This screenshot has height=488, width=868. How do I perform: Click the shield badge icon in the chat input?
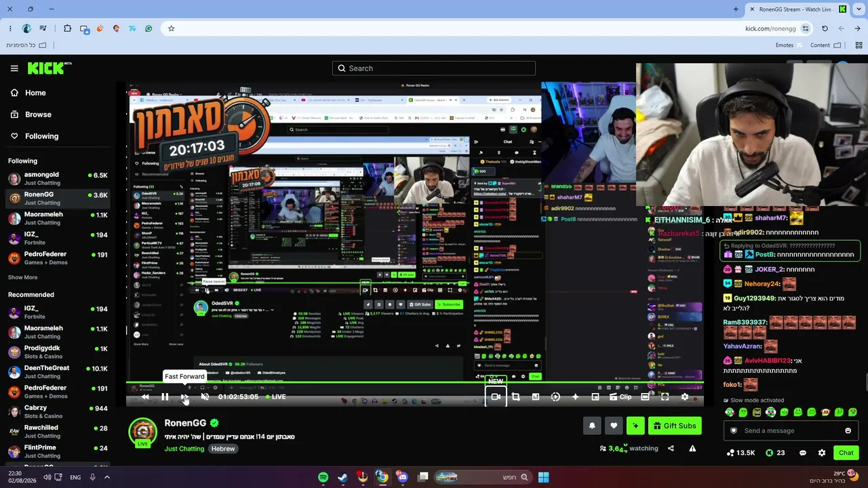point(733,430)
